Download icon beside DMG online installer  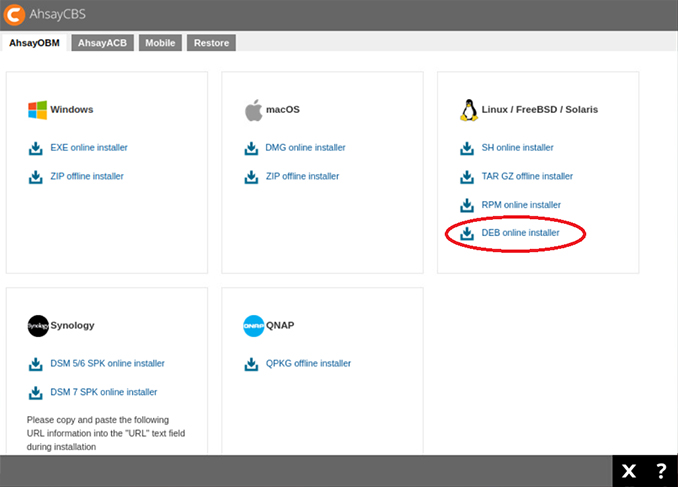click(251, 148)
